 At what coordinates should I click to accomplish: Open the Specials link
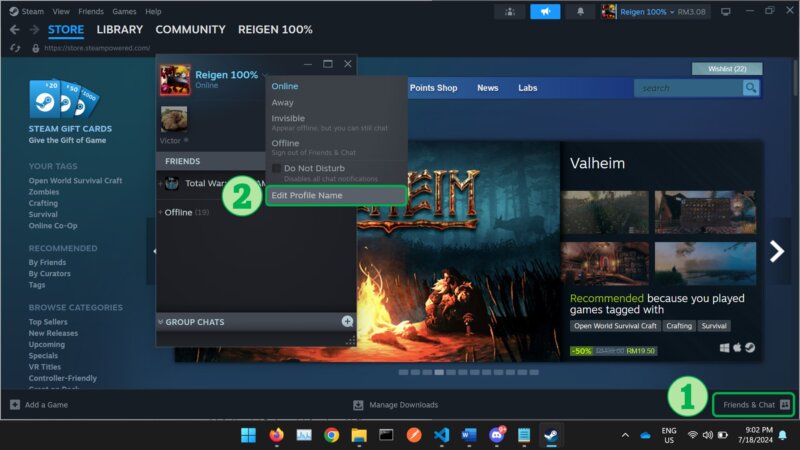point(43,356)
